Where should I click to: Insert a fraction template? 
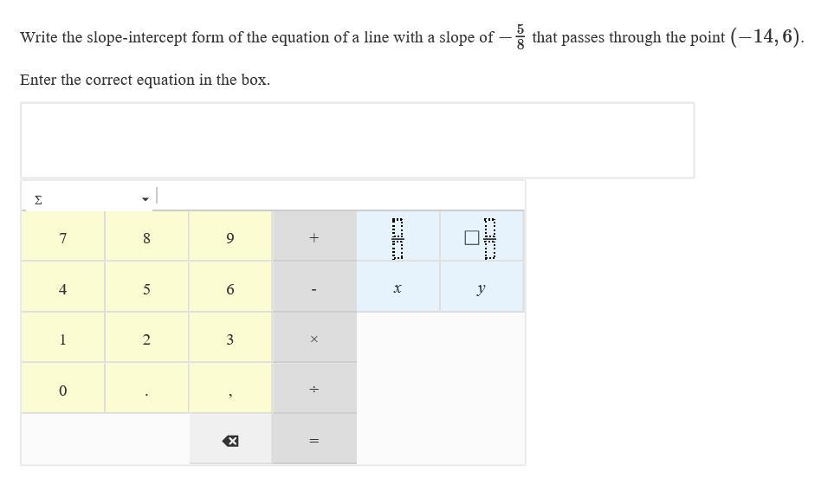(x=398, y=237)
